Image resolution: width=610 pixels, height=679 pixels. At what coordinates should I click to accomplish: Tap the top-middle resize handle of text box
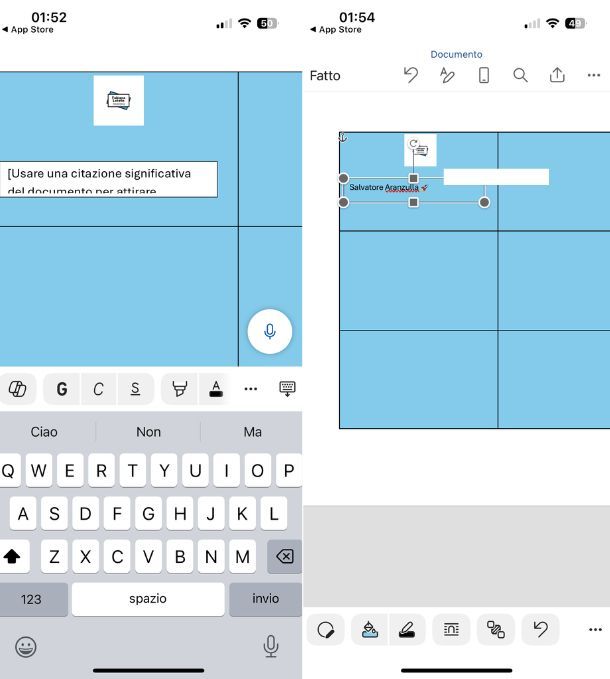point(413,178)
